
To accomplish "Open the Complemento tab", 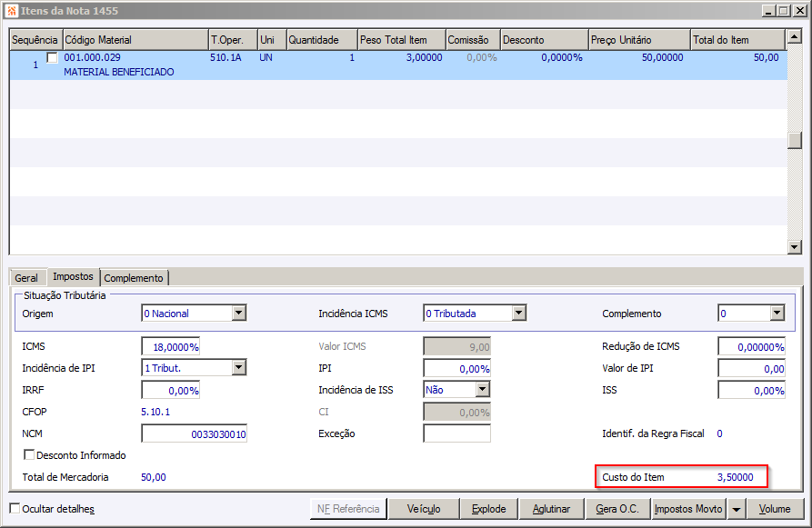I will point(134,278).
